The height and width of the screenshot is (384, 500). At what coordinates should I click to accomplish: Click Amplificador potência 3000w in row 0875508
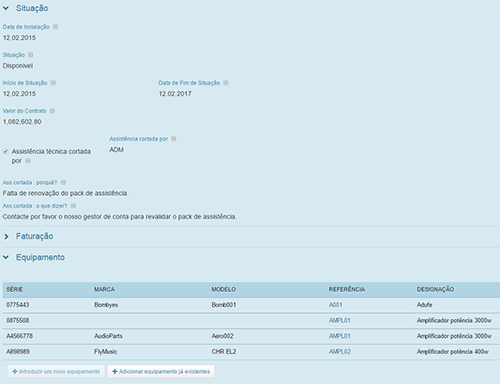coord(454,320)
